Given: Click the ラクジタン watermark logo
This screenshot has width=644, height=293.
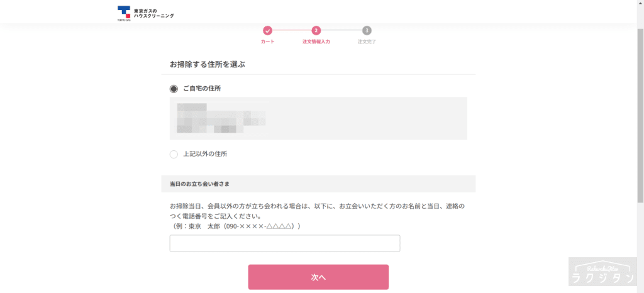Looking at the screenshot, I should coord(602,272).
